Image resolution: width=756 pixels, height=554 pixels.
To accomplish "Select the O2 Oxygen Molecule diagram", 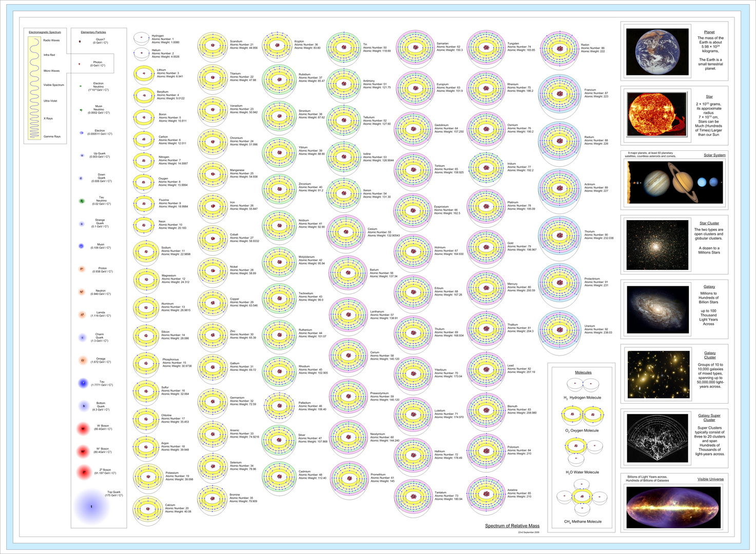I will [583, 415].
